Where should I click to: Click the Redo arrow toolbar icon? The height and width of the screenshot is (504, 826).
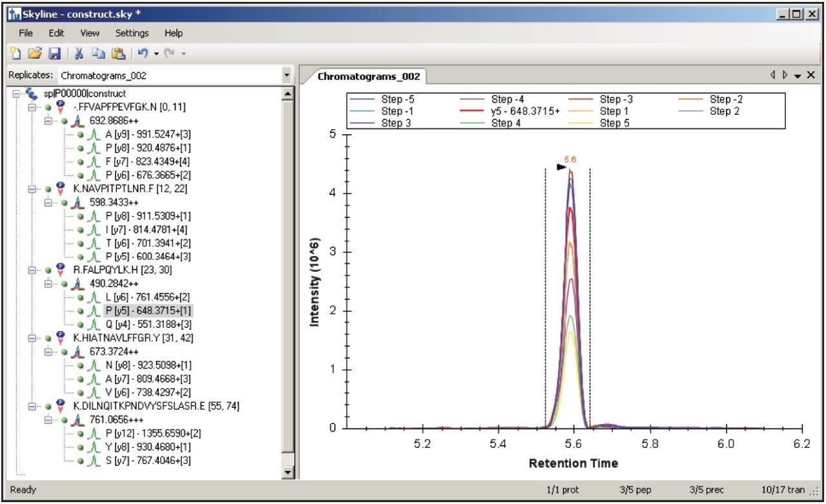click(170, 54)
